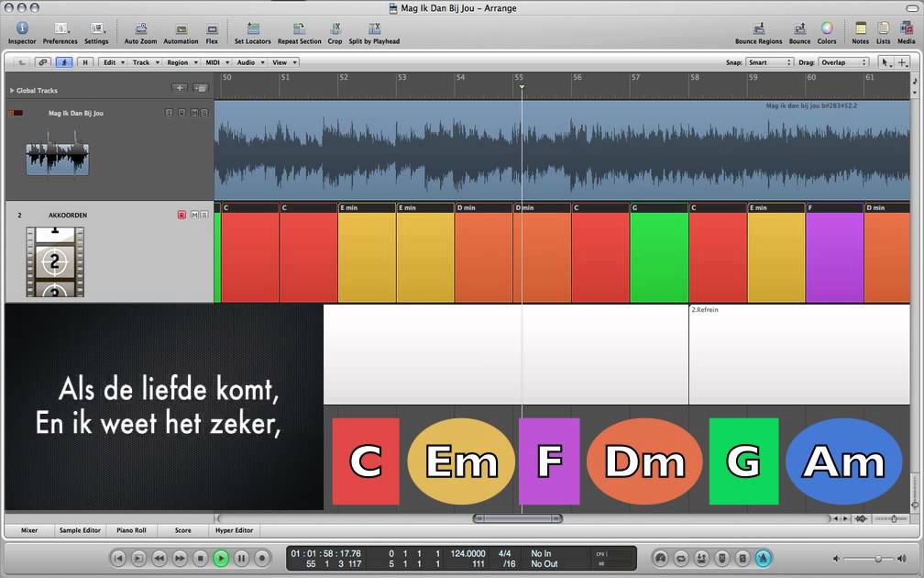Open the Snap mode dropdown
Image resolution: width=924 pixels, height=578 pixels.
769,62
